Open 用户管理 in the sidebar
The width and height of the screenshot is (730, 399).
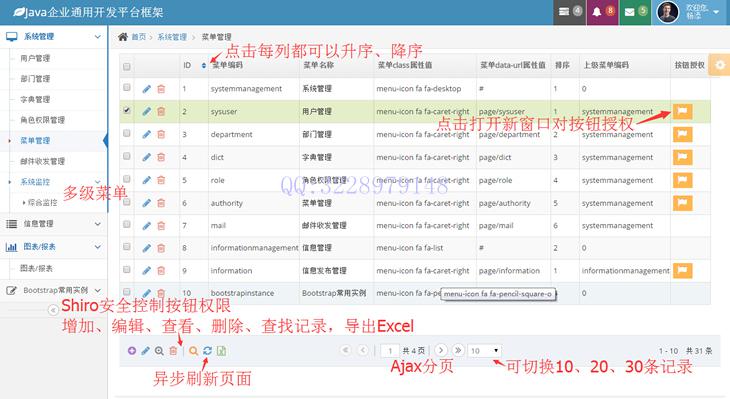point(35,58)
